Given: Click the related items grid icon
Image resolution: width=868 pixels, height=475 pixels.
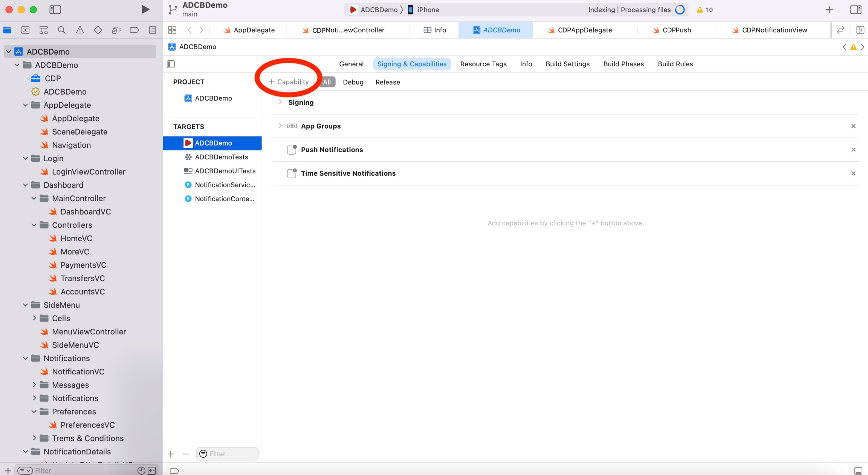Looking at the screenshot, I should (x=172, y=30).
